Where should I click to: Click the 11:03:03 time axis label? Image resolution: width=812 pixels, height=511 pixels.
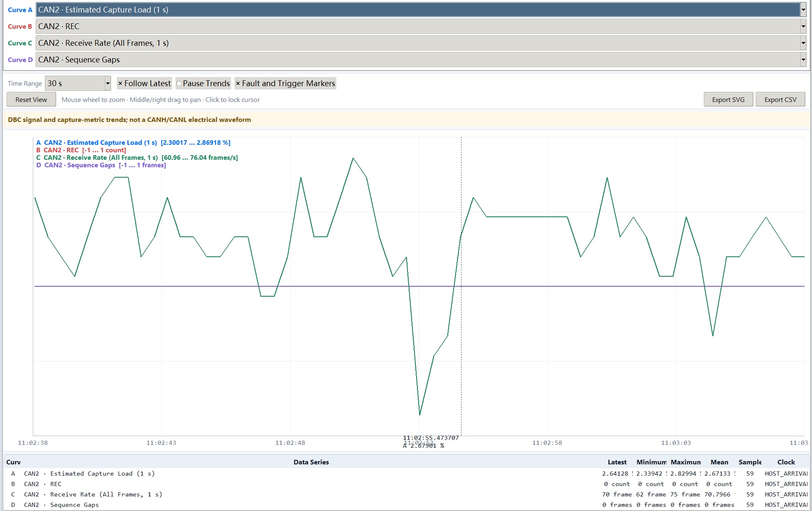tap(676, 443)
